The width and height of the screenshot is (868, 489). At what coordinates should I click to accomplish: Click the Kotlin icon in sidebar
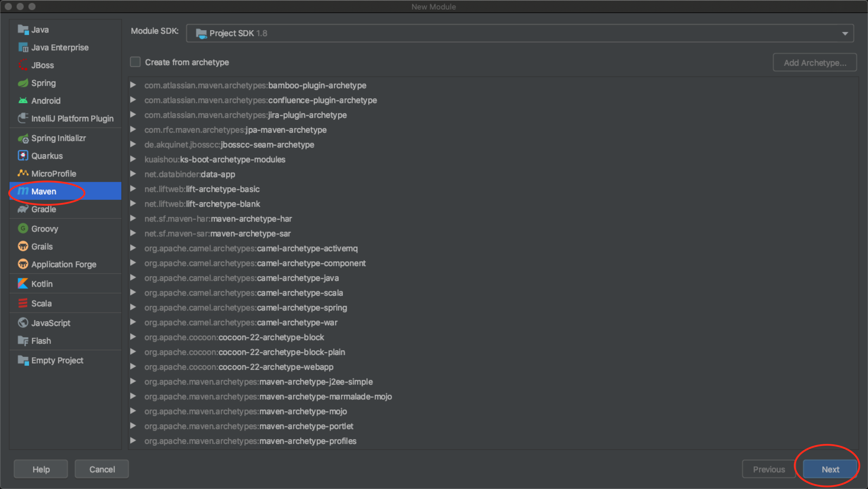22,284
